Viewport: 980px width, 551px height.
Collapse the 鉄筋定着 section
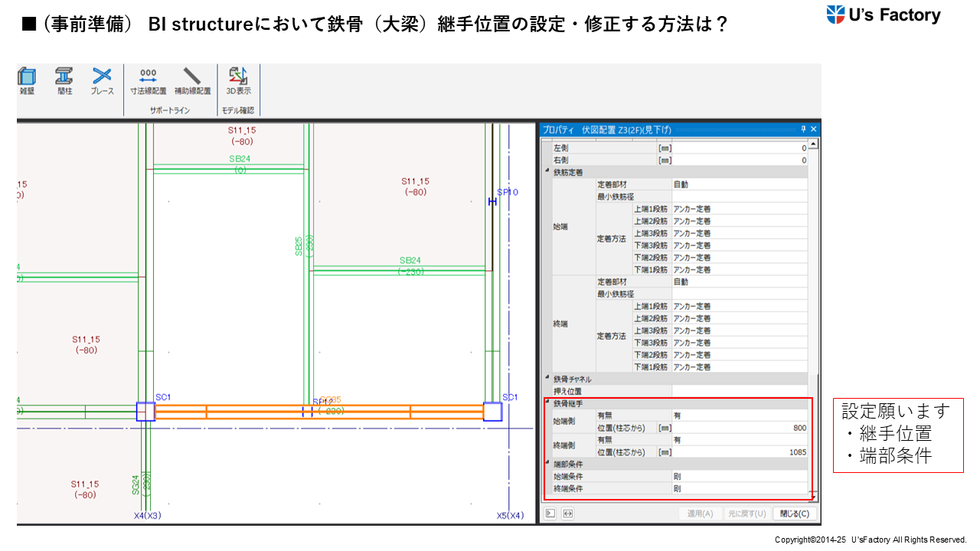(x=547, y=173)
